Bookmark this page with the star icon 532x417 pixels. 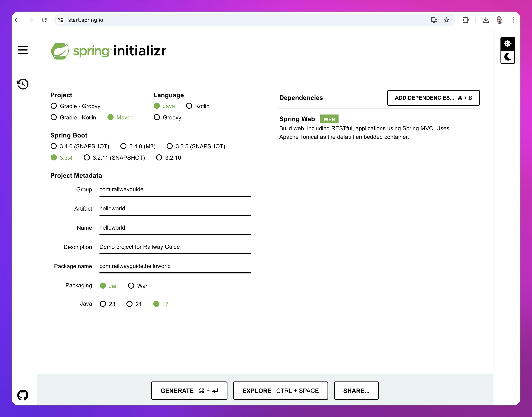pos(446,20)
